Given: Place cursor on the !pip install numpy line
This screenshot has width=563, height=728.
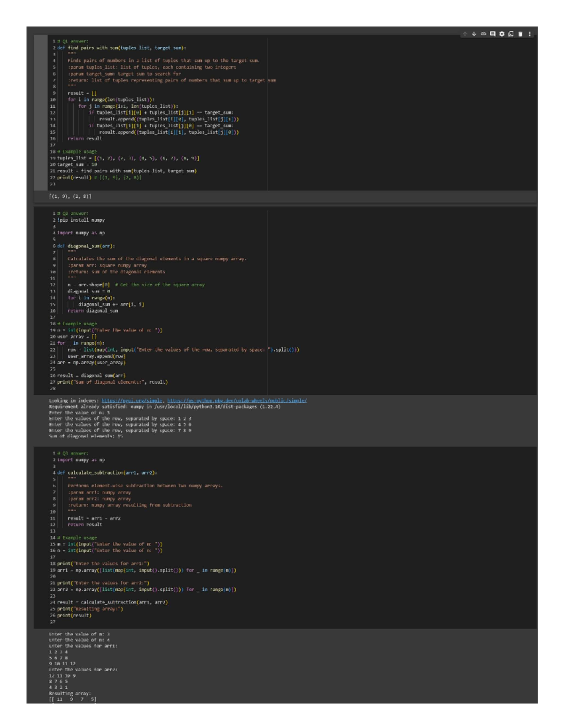Looking at the screenshot, I should click(81, 220).
